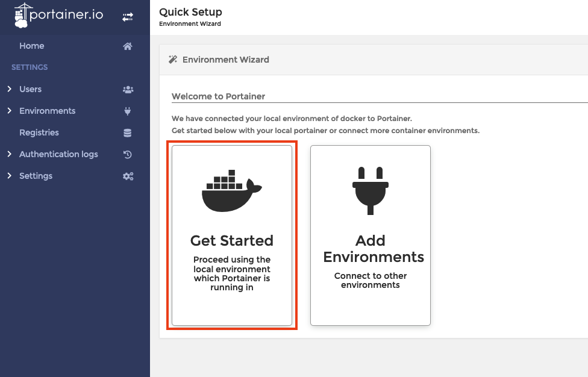Click the gears icon beside Settings
588x377 pixels.
coord(128,176)
